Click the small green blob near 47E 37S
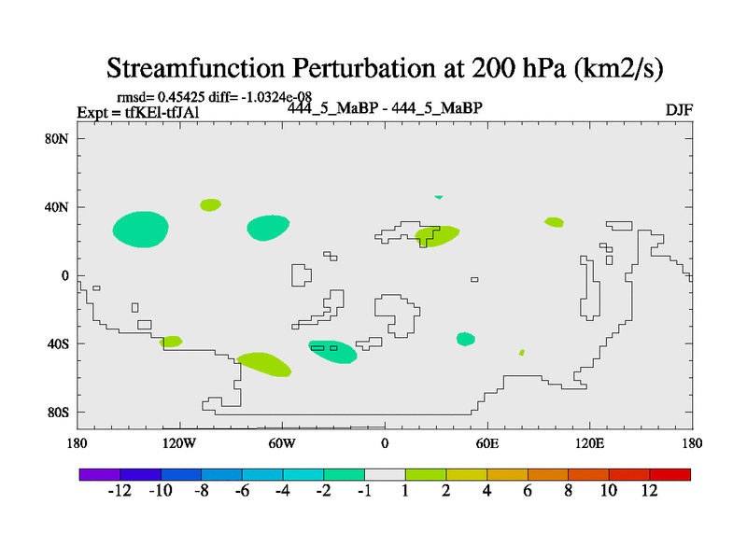The height and width of the screenshot is (560, 747). coord(465,339)
